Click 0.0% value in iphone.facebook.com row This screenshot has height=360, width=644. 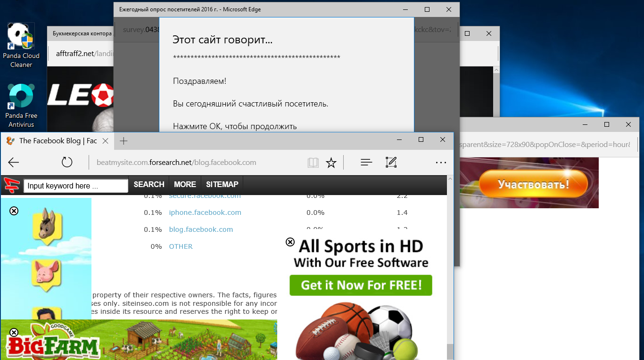(x=315, y=213)
